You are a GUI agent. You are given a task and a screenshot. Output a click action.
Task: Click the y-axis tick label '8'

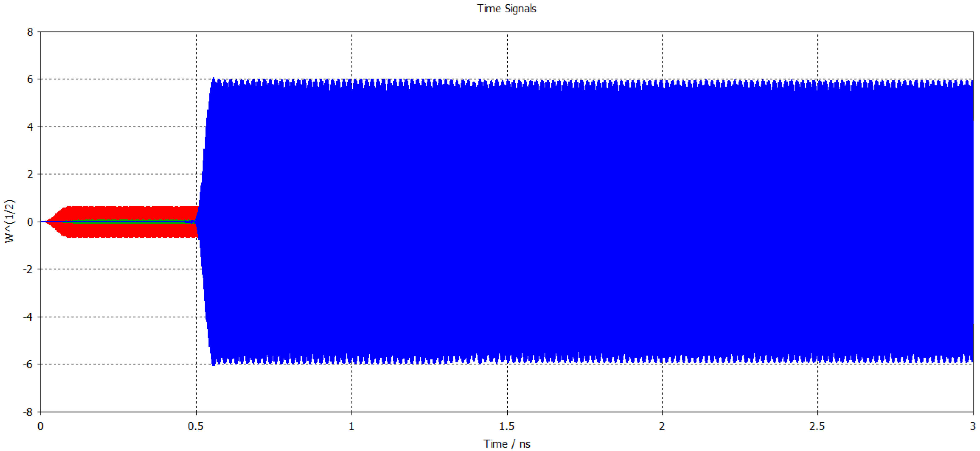(x=30, y=32)
